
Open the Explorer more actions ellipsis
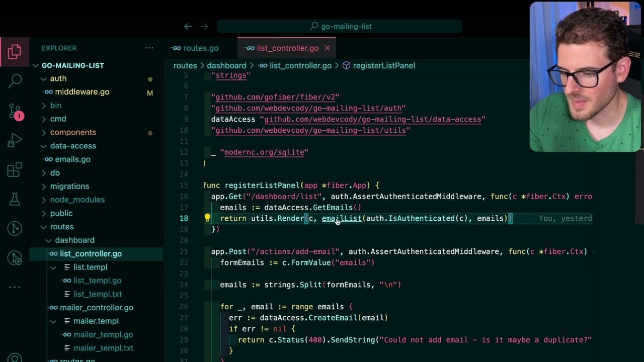149,48
